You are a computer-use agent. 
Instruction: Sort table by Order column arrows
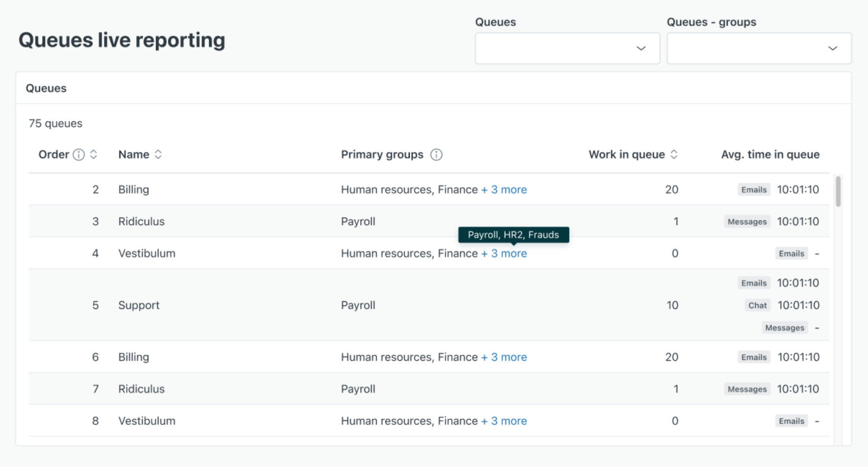pos(93,155)
